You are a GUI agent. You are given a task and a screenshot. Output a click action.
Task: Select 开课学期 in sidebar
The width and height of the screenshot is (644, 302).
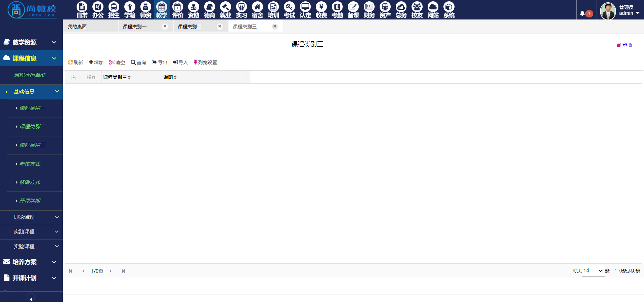(30, 201)
